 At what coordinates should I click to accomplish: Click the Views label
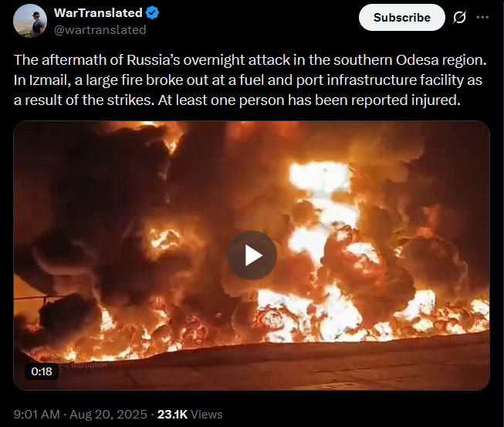pos(206,415)
